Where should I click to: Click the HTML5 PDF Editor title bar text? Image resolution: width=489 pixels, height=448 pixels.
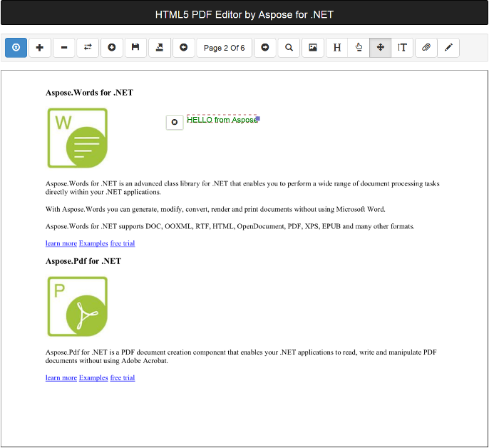click(244, 15)
